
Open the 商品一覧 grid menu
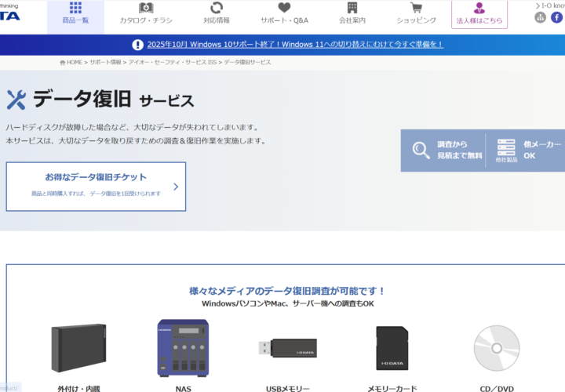click(75, 17)
